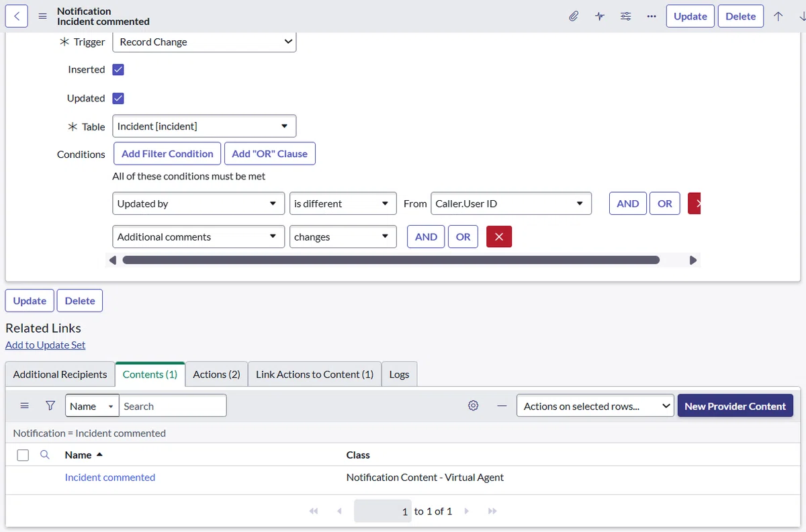Open column search magnifier icon
The image size is (806, 532).
pyautogui.click(x=44, y=455)
